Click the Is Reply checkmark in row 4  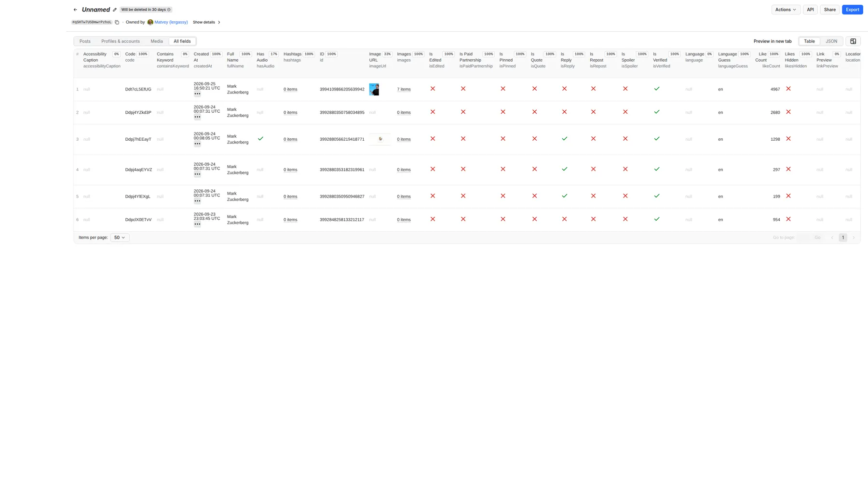[565, 169]
